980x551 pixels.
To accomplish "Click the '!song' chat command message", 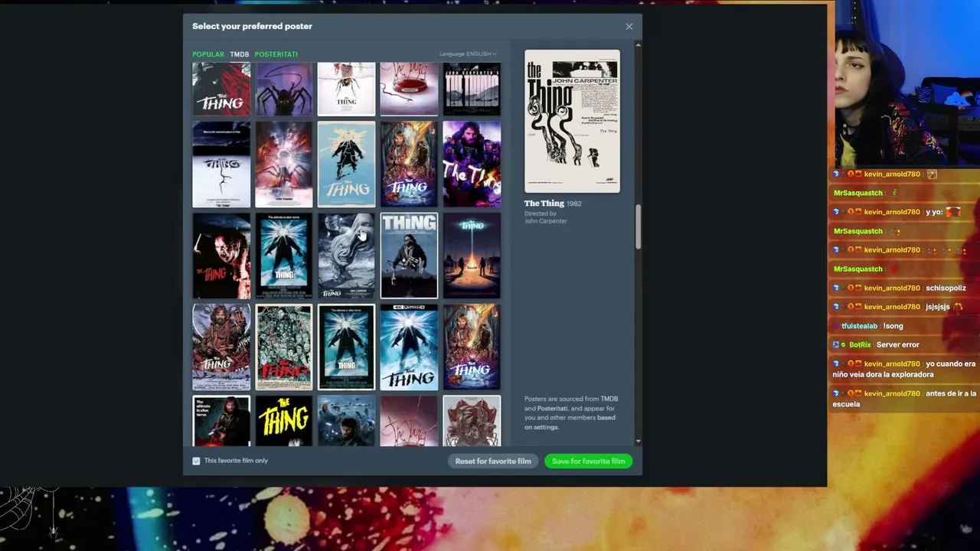I will point(893,326).
